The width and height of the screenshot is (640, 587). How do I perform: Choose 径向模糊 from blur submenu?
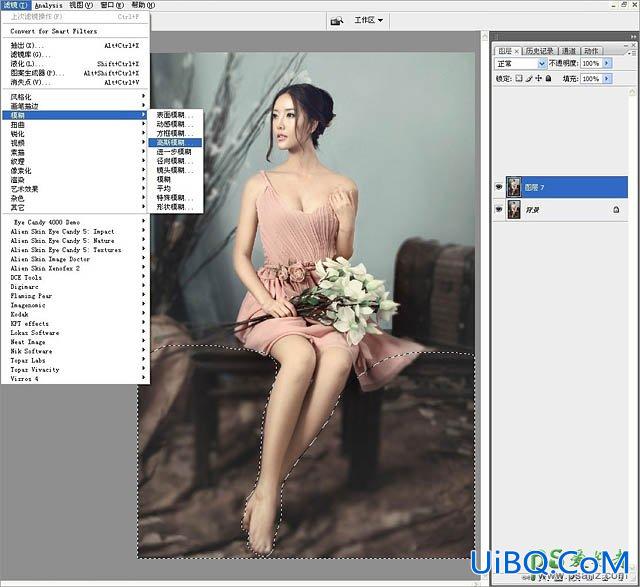pos(175,161)
